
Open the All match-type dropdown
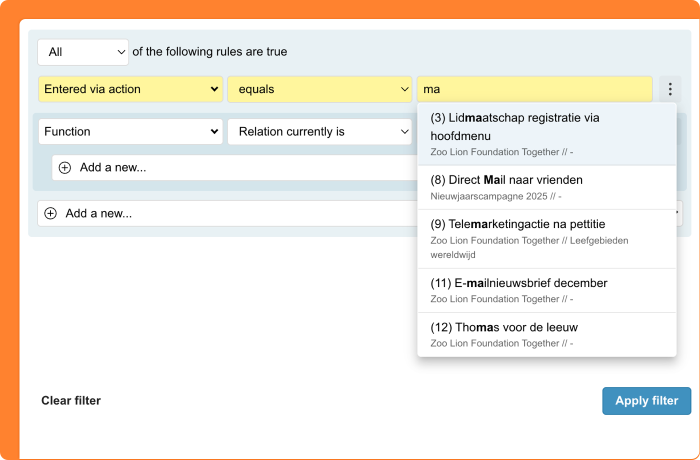(x=83, y=51)
